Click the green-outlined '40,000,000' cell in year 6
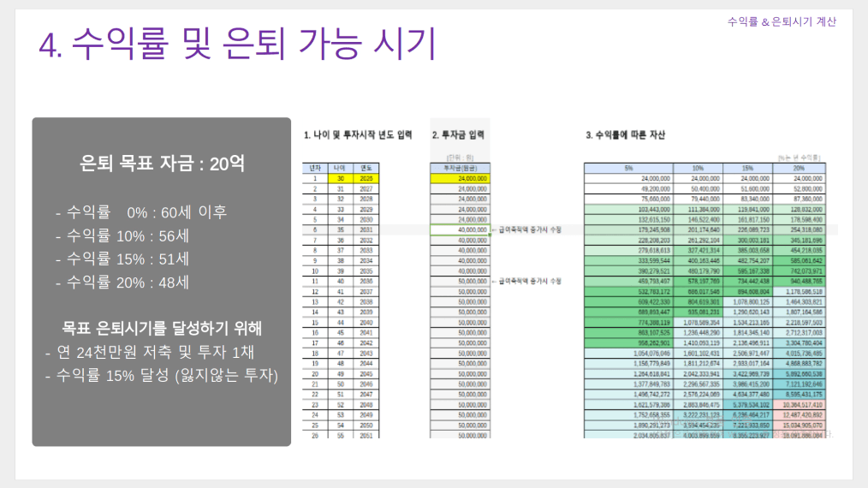Image resolution: width=868 pixels, height=488 pixels. click(460, 230)
